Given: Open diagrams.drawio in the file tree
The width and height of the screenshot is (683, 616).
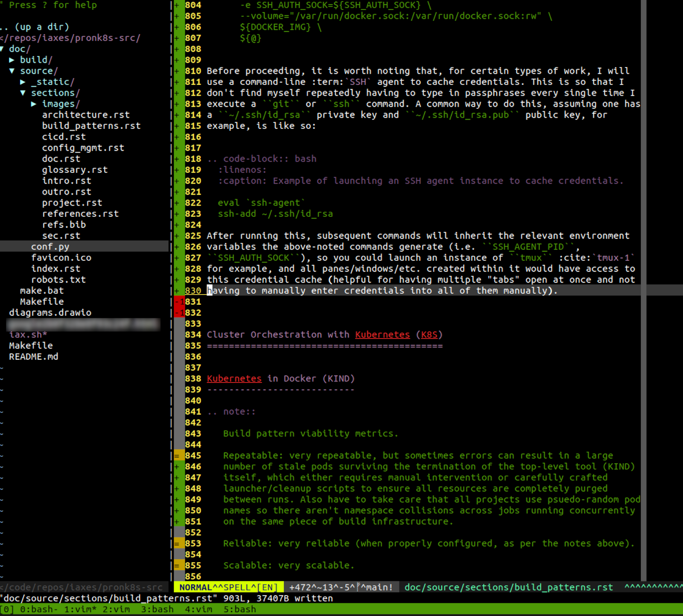Looking at the screenshot, I should pyautogui.click(x=50, y=313).
